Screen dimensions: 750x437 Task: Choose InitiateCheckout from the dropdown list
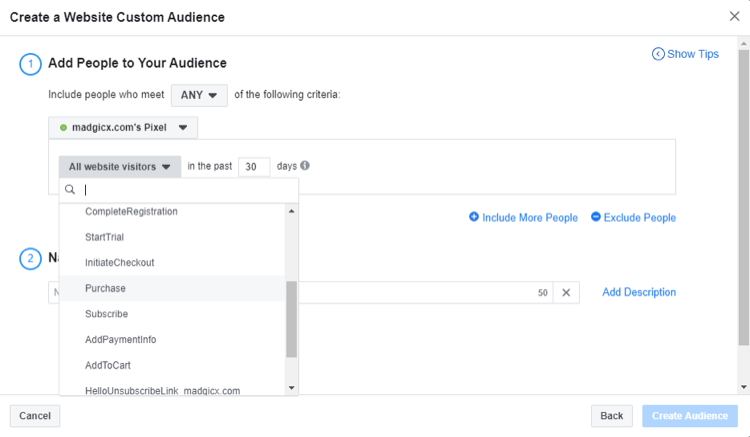pos(120,263)
